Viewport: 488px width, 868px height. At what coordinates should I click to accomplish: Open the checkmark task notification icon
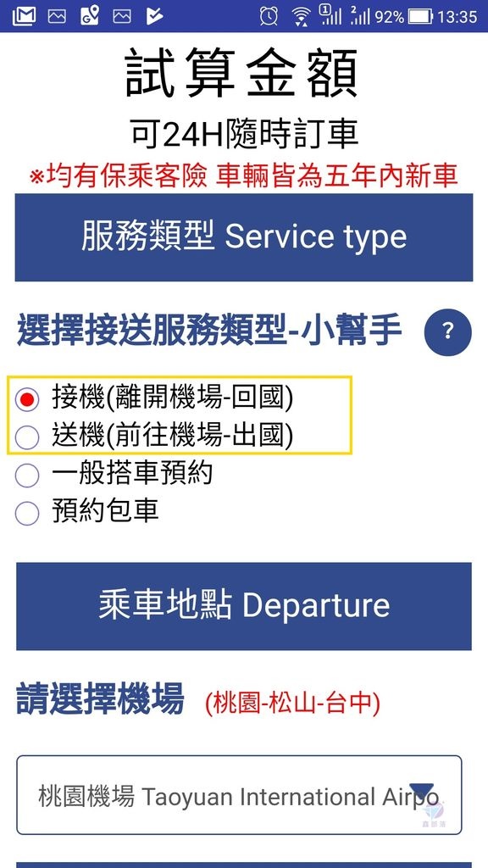155,16
